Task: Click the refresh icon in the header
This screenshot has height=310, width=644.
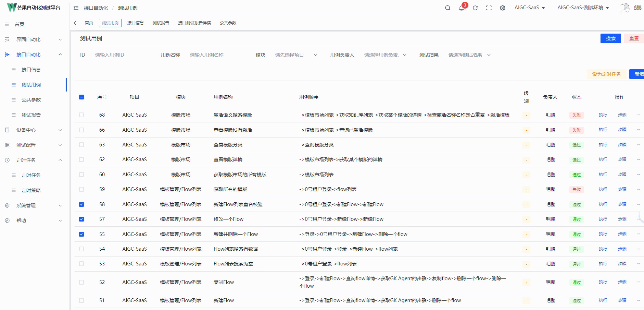Action: [475, 8]
